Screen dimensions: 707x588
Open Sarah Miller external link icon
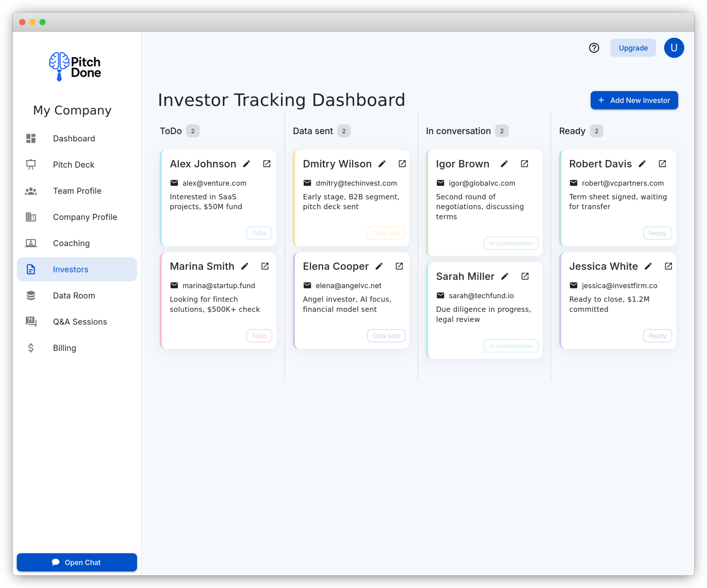[525, 276]
